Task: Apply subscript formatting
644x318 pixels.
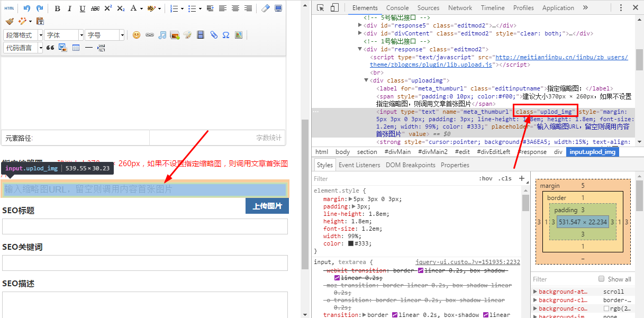Action: coord(121,8)
